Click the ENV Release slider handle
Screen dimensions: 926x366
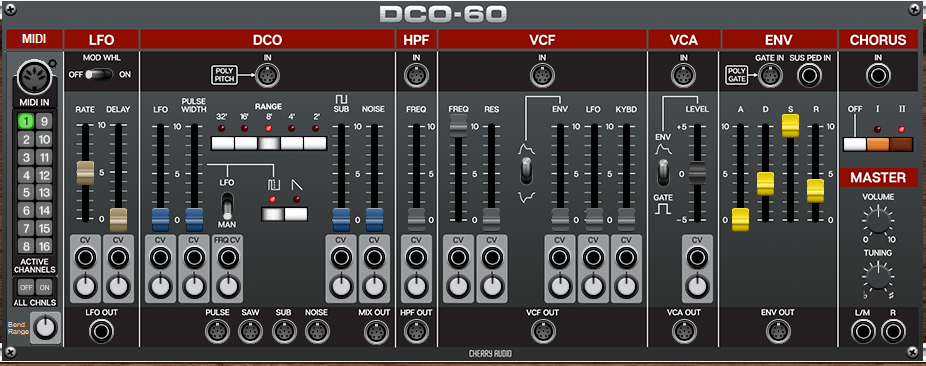coord(816,191)
